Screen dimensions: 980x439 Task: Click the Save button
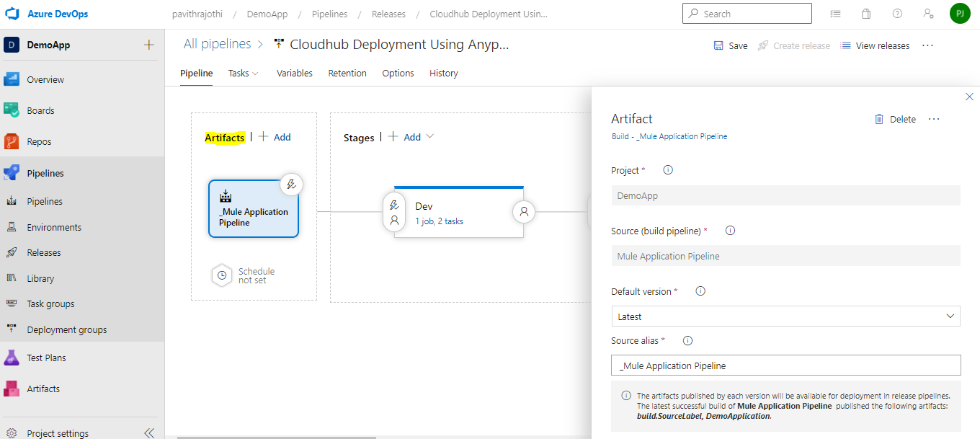point(731,45)
